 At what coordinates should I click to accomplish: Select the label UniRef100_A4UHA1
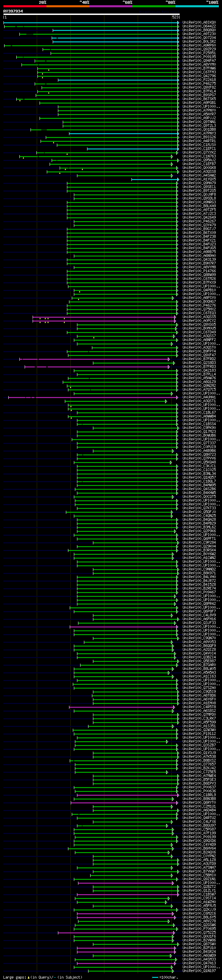[x=199, y=397]
